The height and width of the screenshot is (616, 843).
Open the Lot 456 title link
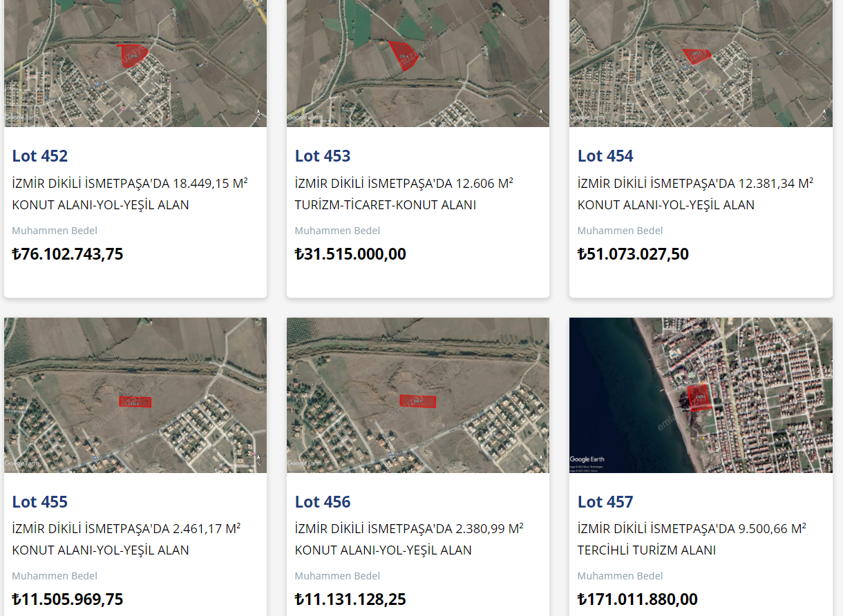[x=323, y=502]
